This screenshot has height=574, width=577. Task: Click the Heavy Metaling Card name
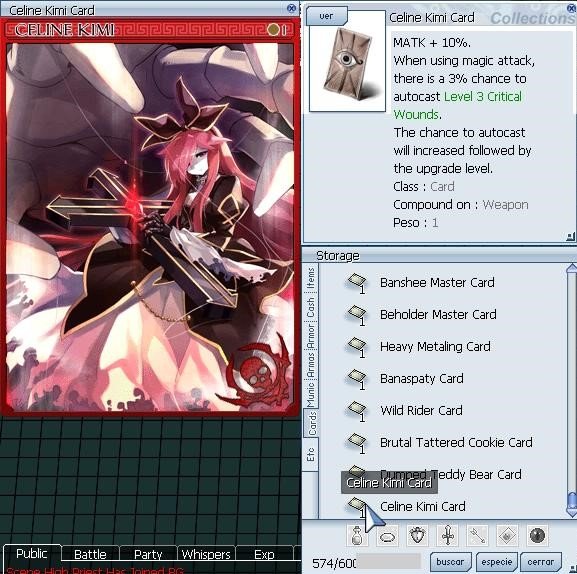coord(435,347)
